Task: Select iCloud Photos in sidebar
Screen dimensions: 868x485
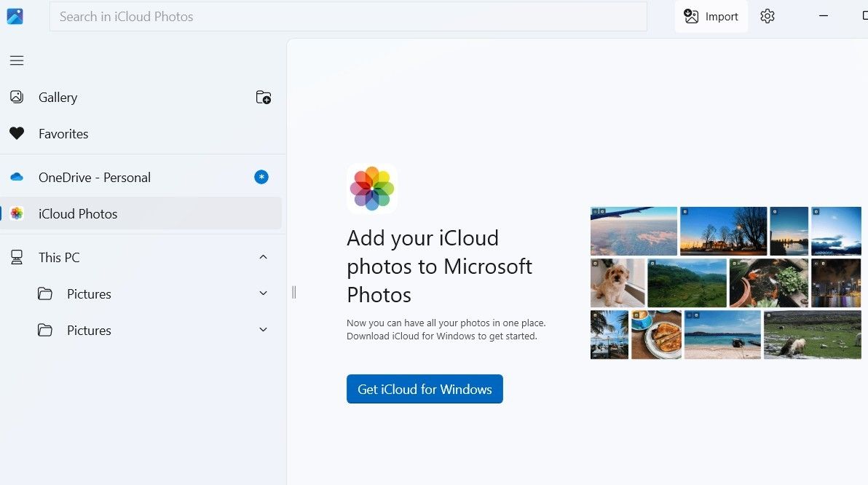Action: pos(78,214)
